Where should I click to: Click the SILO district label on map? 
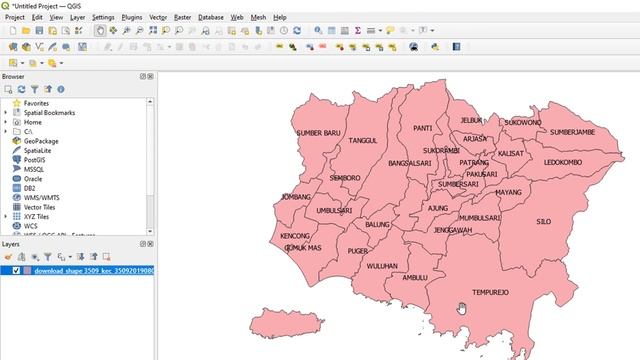(544, 222)
